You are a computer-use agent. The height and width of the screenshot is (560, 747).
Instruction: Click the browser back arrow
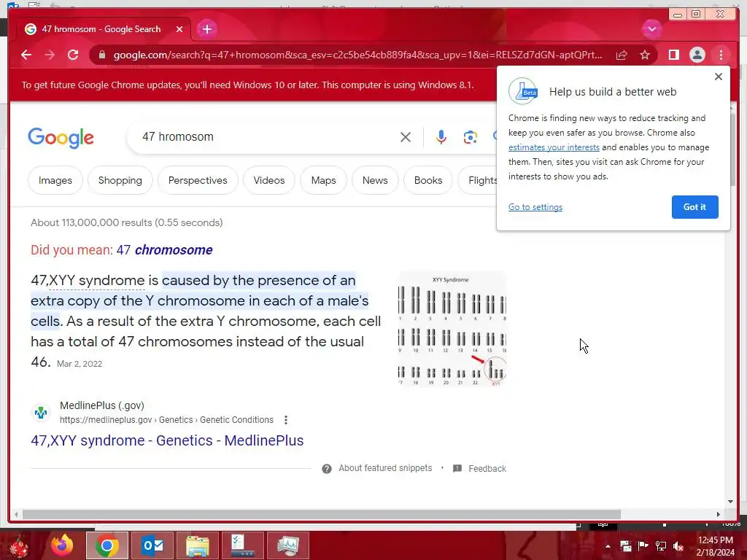tap(26, 55)
